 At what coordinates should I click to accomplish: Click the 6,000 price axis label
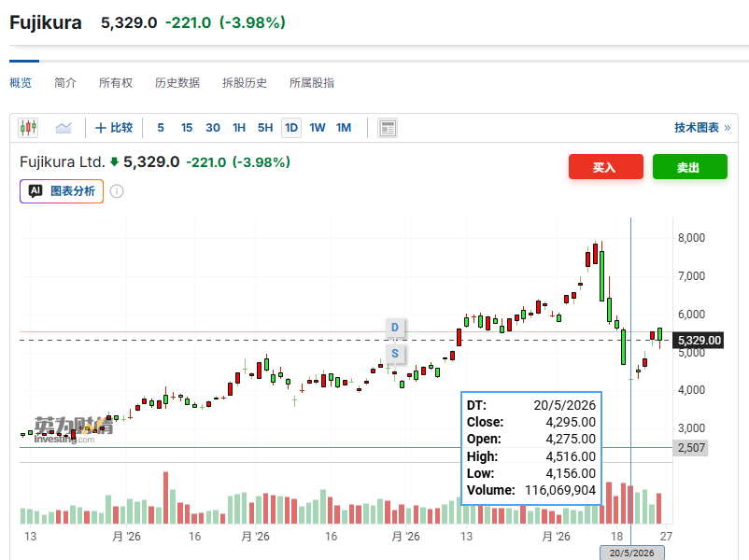tap(691, 315)
